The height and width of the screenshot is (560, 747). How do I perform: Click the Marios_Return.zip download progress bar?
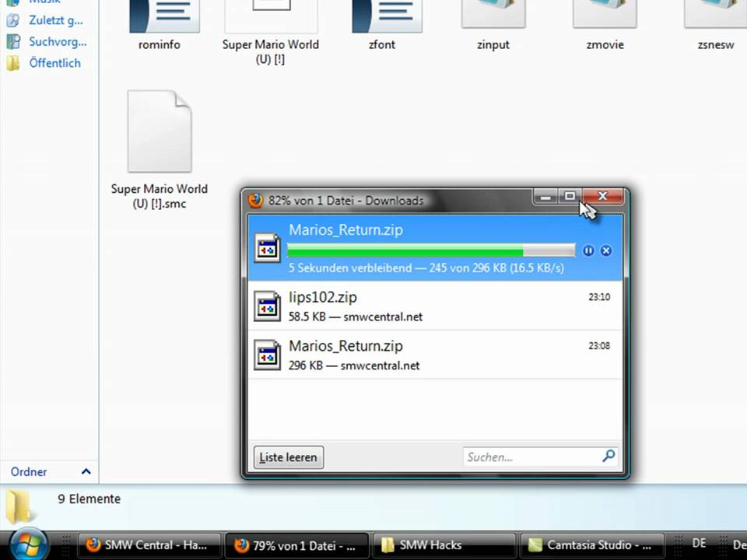click(431, 250)
